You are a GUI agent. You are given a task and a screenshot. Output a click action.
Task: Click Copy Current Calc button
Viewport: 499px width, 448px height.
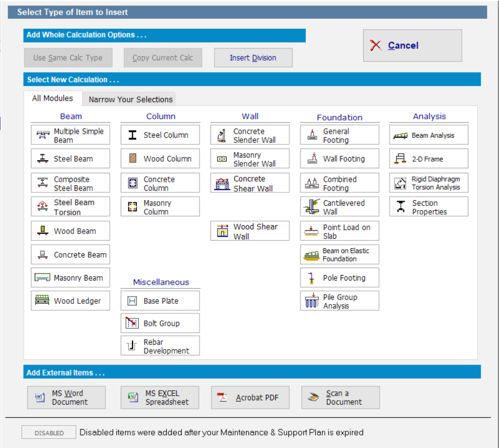[x=163, y=58]
